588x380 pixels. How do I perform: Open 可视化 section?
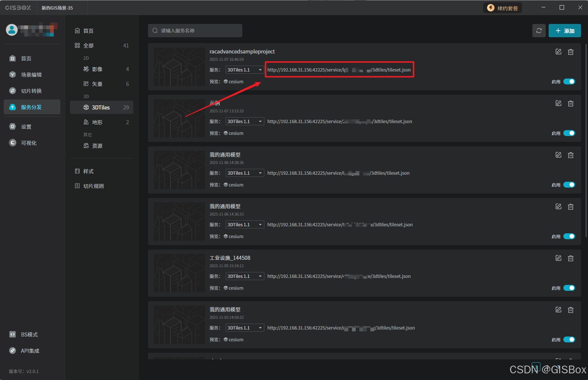pos(32,143)
